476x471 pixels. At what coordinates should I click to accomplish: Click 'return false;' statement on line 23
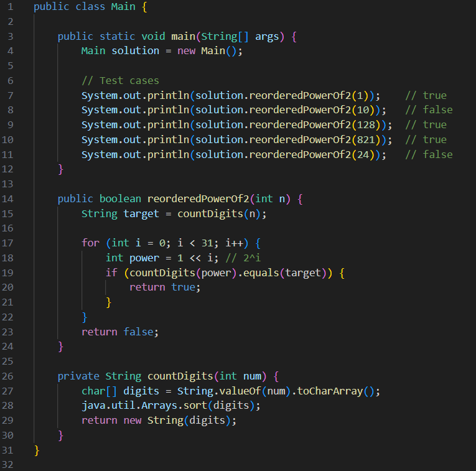(120, 332)
